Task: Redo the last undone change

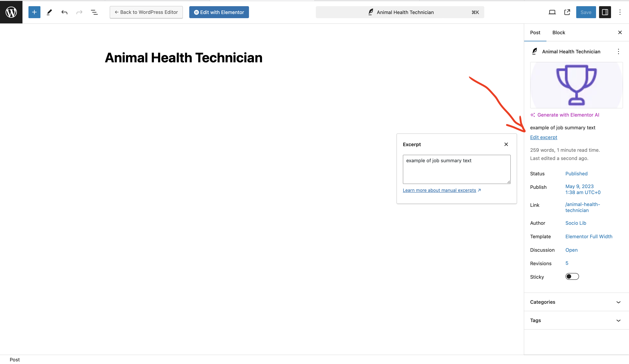Action: click(x=79, y=12)
